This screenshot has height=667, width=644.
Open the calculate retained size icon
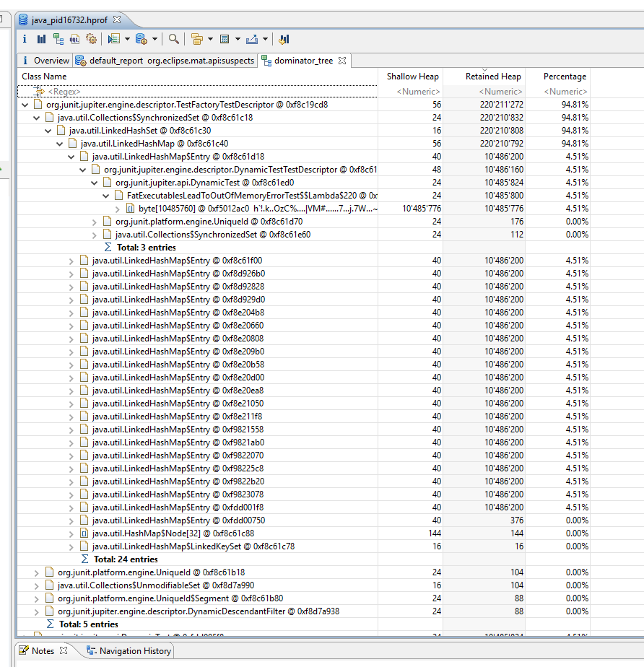pos(225,39)
